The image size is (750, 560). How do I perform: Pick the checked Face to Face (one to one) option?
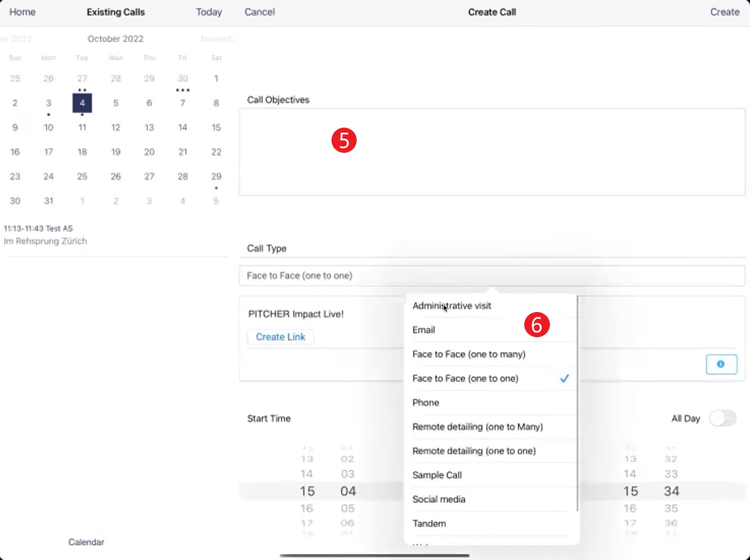(465, 378)
